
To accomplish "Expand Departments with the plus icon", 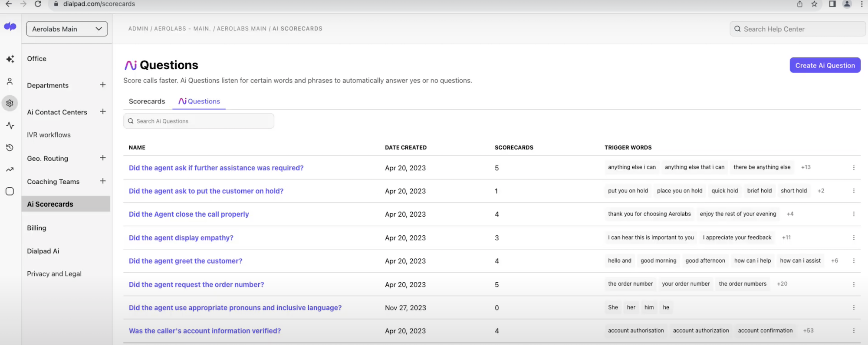I will (x=103, y=85).
